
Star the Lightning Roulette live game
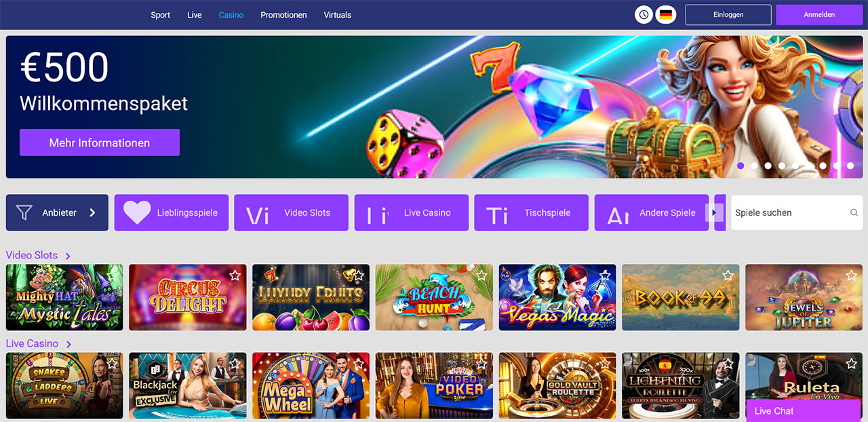(728, 364)
